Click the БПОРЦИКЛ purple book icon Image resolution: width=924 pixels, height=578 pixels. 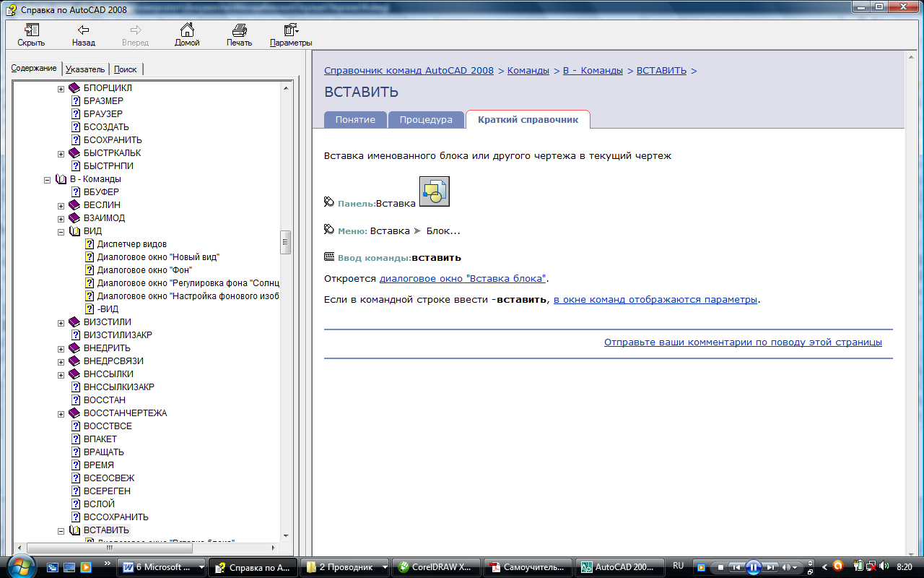point(74,88)
